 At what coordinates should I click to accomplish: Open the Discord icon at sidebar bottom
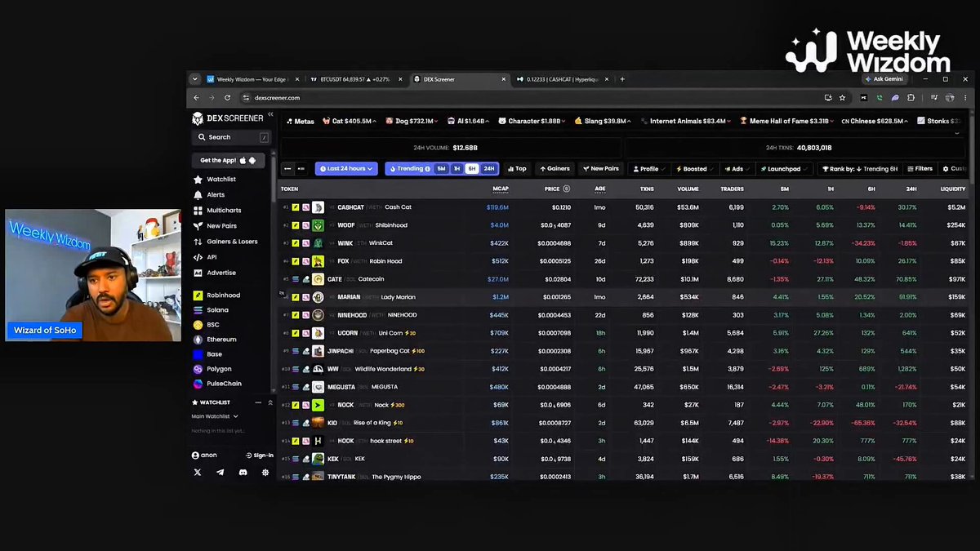(243, 473)
